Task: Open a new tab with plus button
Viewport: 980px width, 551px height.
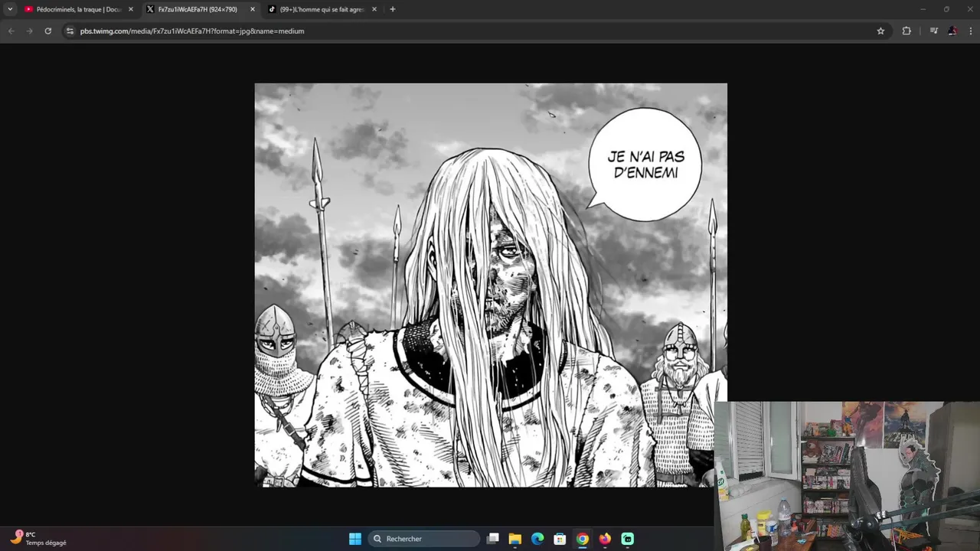Action: click(393, 9)
